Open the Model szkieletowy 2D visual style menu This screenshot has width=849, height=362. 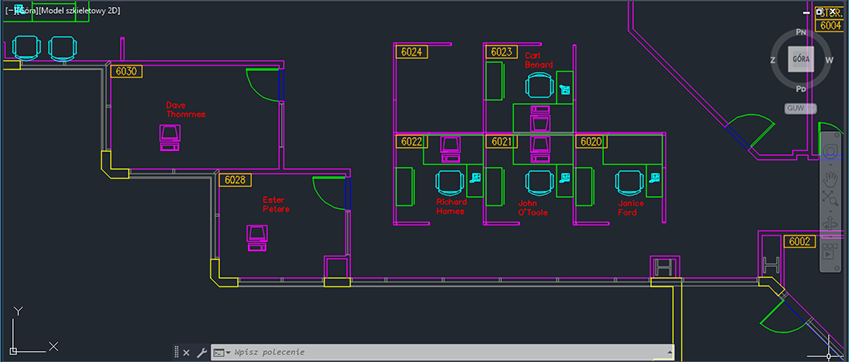[x=79, y=11]
